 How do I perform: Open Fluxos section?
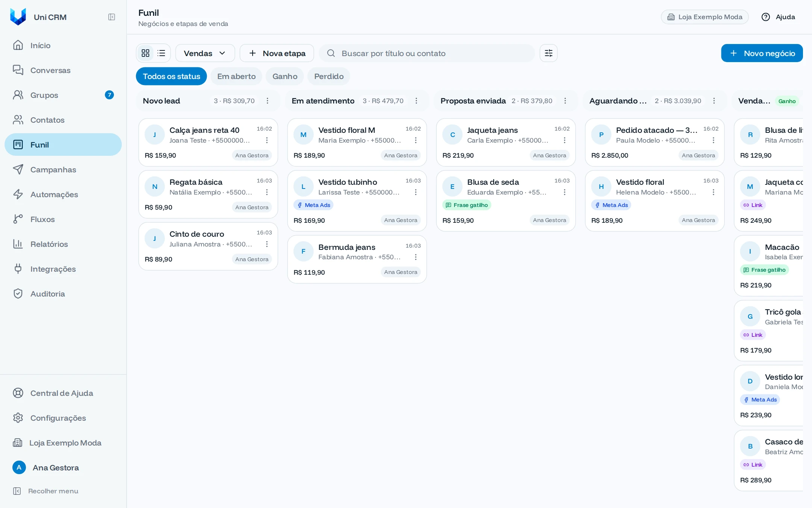coord(63,219)
